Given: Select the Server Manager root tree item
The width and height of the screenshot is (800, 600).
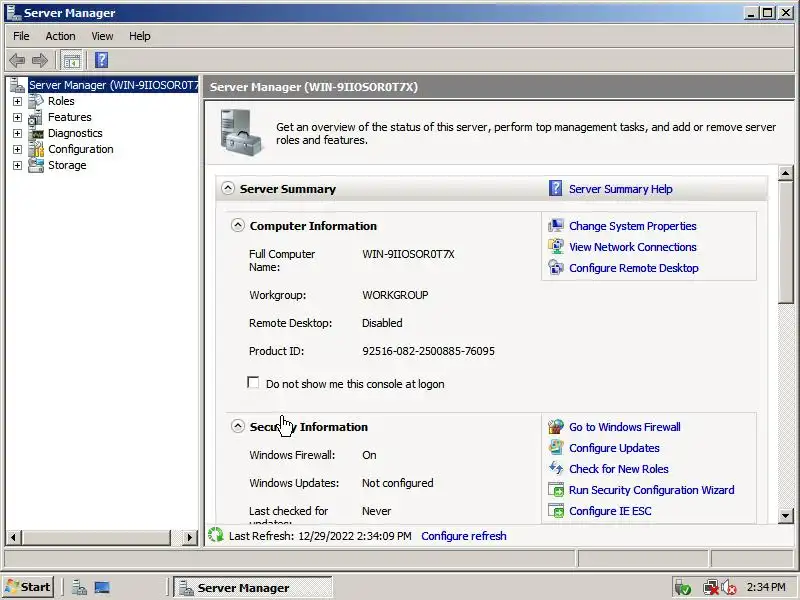Looking at the screenshot, I should click(x=113, y=85).
